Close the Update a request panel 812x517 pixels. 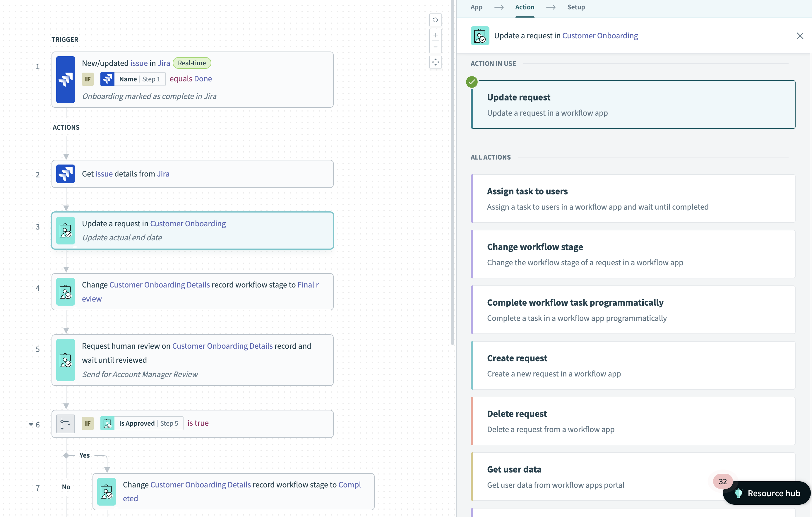(800, 36)
